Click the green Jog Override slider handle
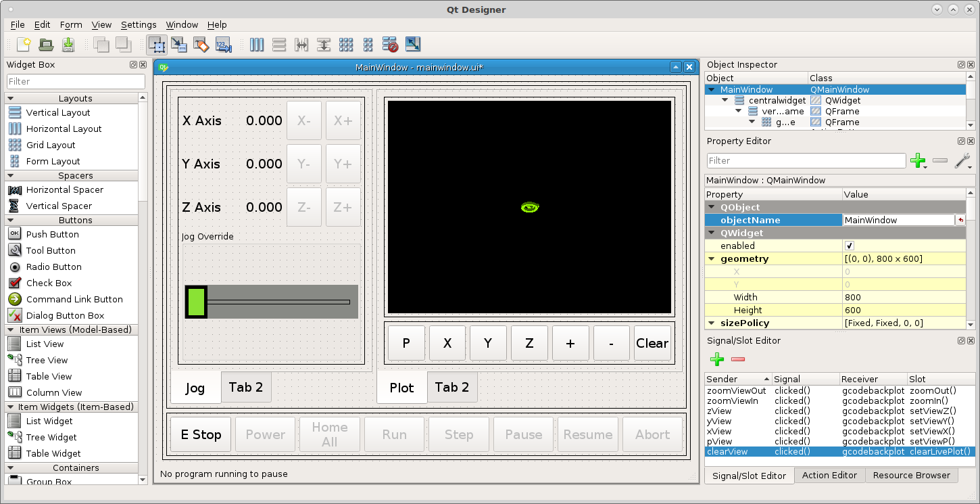Image resolution: width=980 pixels, height=504 pixels. 196,302
